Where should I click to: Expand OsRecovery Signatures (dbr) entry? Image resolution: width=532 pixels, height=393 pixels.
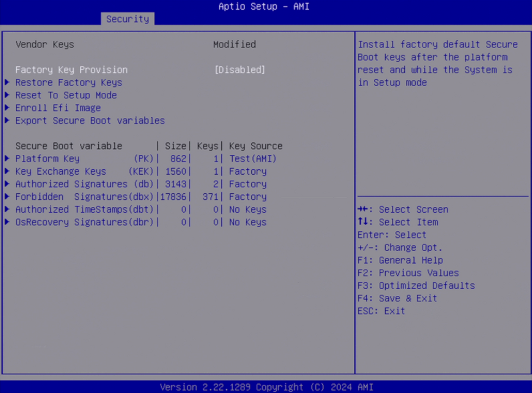pyautogui.click(x=7, y=222)
